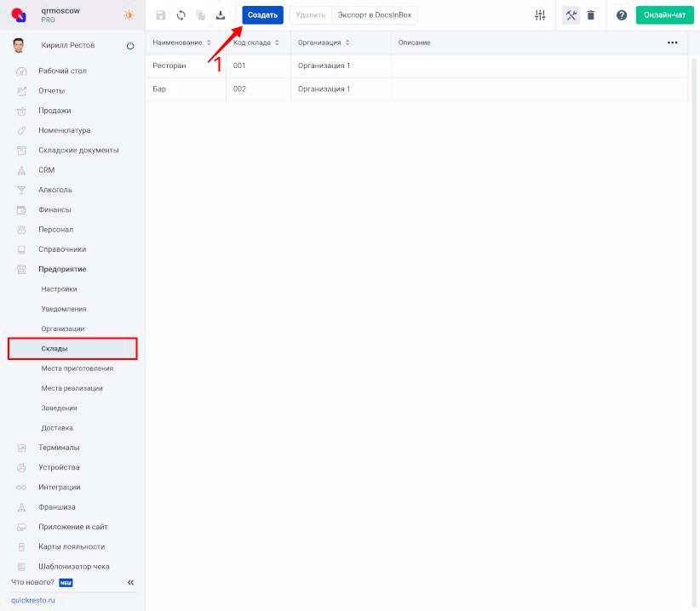The width and height of the screenshot is (700, 611).
Task: Open Приложение и сайт menu item
Action: point(73,527)
